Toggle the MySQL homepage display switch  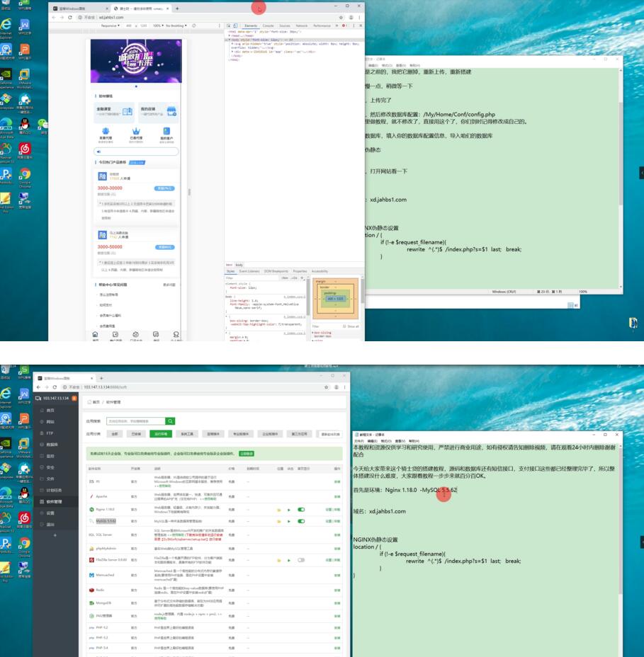click(301, 521)
